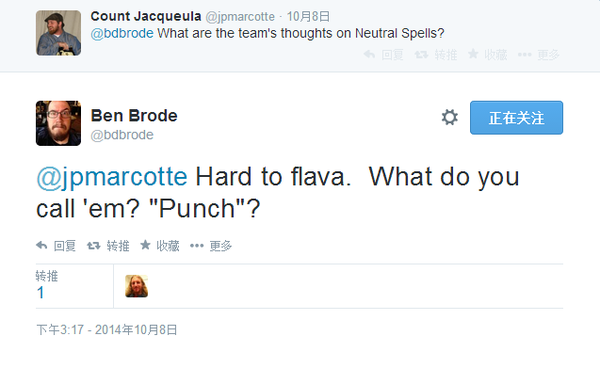Open the 10月8日 date link on the top tweet
The width and height of the screenshot is (600, 368).
[308, 16]
